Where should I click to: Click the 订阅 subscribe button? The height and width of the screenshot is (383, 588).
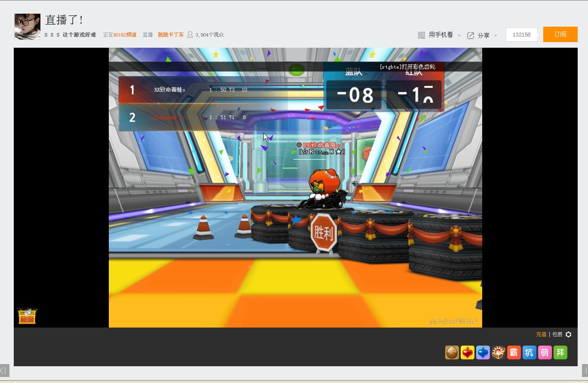click(x=560, y=34)
